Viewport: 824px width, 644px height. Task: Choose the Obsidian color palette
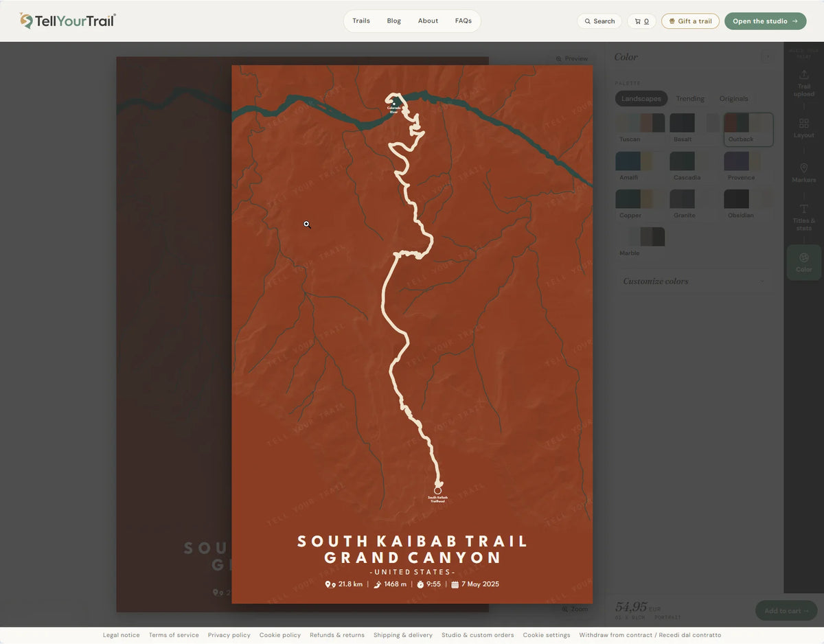pos(748,205)
